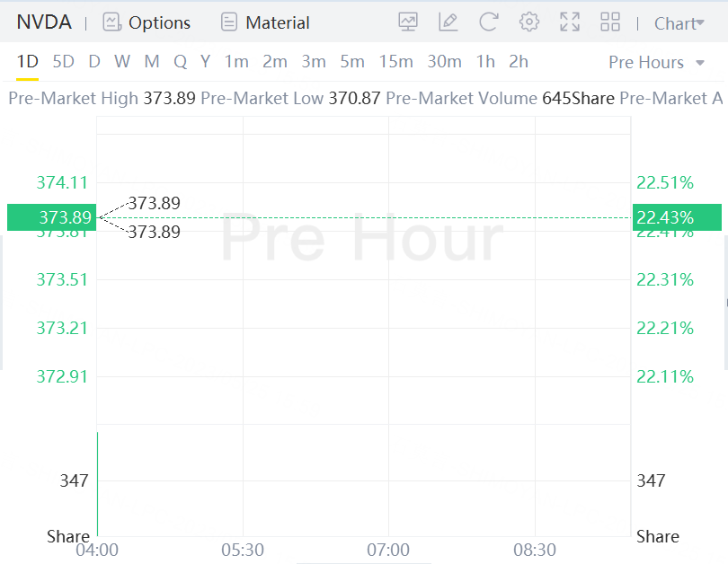Choose the 2h interval
Viewport: 728px width, 564px height.
coord(519,61)
